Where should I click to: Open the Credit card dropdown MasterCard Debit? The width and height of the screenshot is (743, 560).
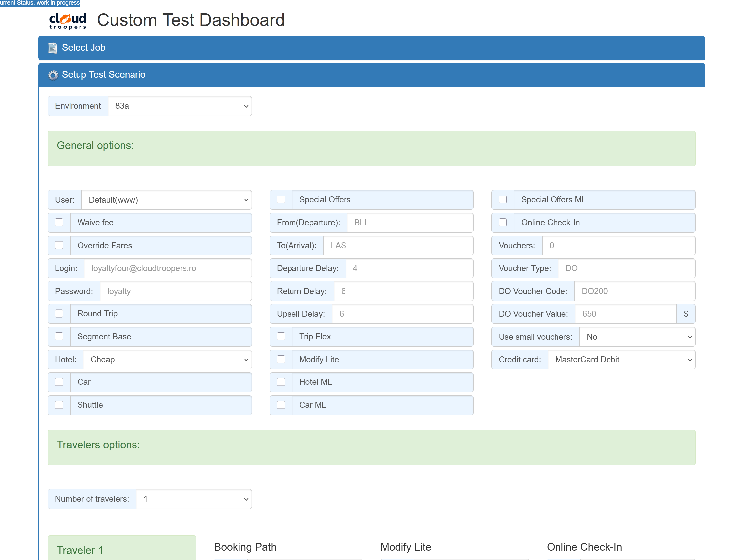tap(621, 360)
